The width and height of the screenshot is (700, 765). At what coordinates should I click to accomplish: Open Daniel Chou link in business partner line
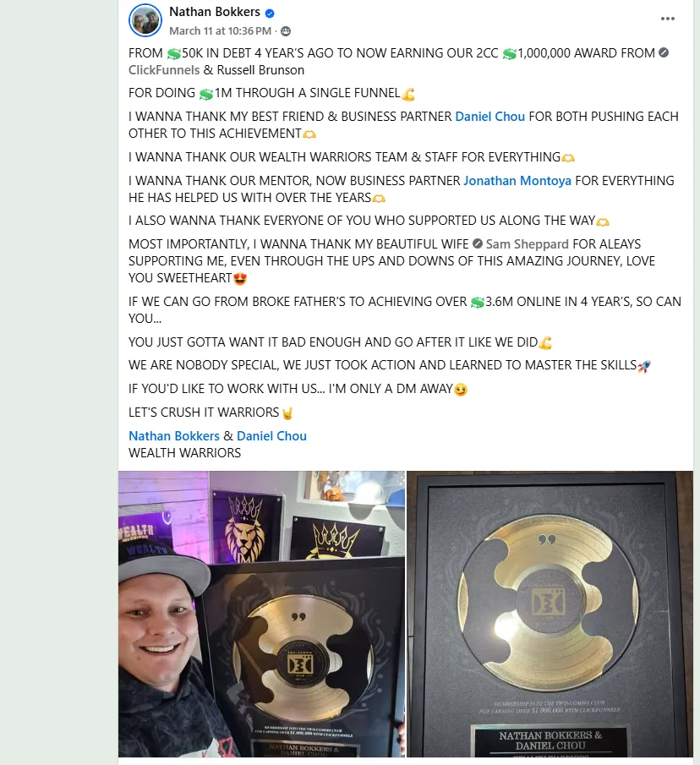489,117
